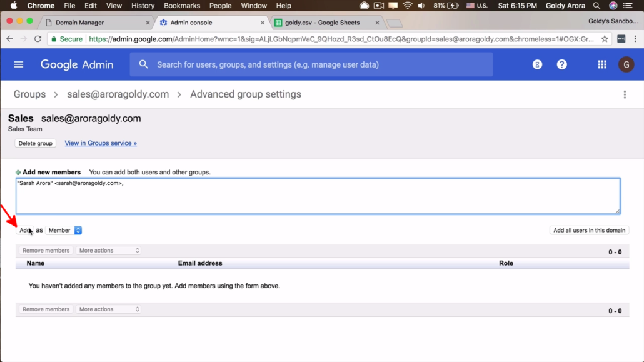
Task: Close the Admin console tab
Action: click(263, 23)
